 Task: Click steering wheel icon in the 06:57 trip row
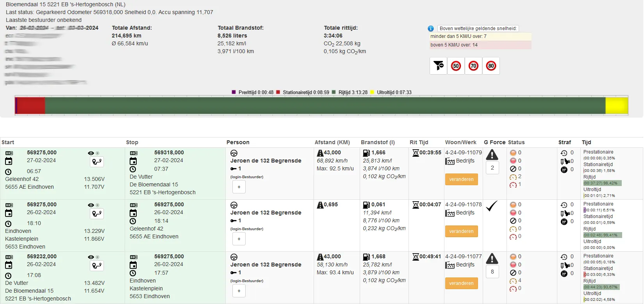pyautogui.click(x=234, y=153)
